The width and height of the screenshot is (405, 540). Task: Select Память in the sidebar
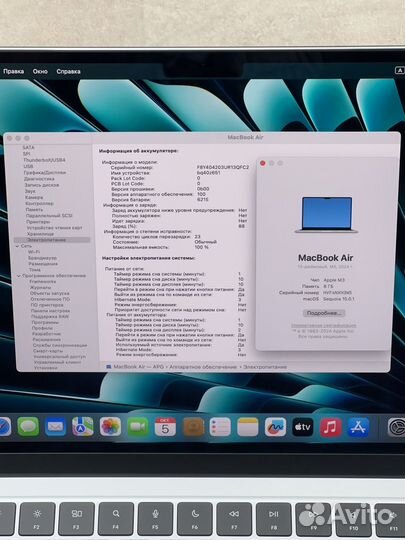34,209
